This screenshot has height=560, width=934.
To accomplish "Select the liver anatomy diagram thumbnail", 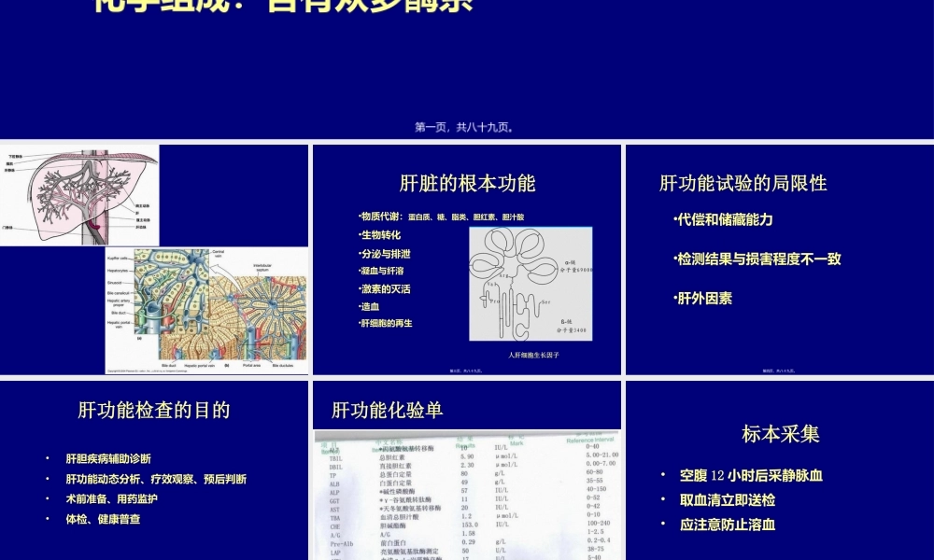I will click(80, 194).
